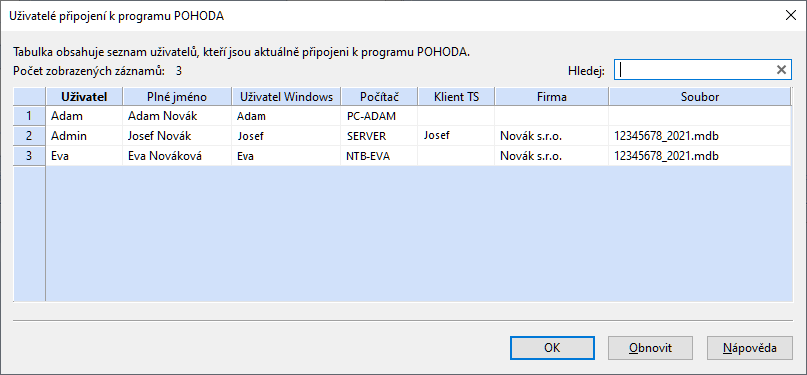Image resolution: width=807 pixels, height=375 pixels.
Task: Select the Adam Novák full name cell
Action: click(x=177, y=116)
